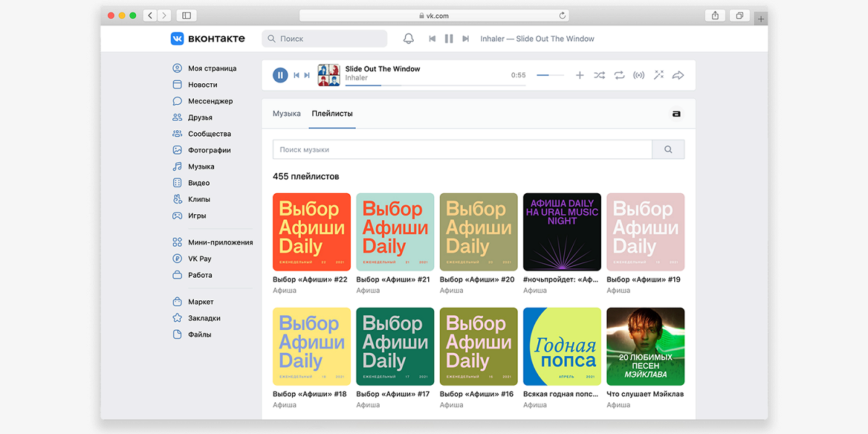868x434 pixels.
Task: Open the Афиша community avatar icon
Action: 676,114
